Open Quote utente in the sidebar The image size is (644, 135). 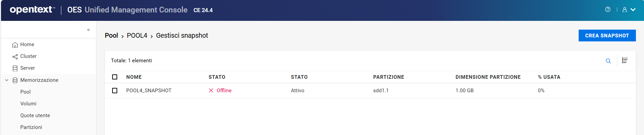point(35,115)
